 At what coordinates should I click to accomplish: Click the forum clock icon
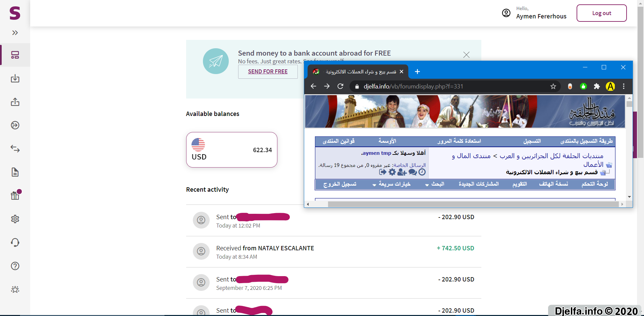click(422, 172)
